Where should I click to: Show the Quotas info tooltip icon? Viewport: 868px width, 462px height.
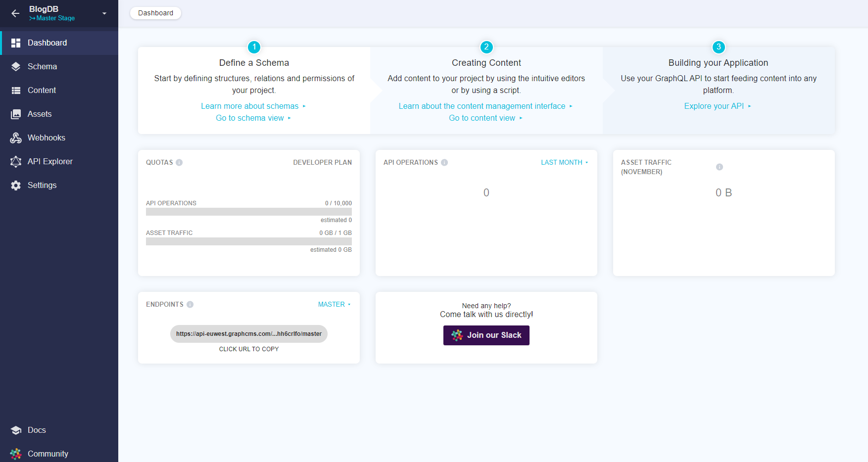click(180, 162)
